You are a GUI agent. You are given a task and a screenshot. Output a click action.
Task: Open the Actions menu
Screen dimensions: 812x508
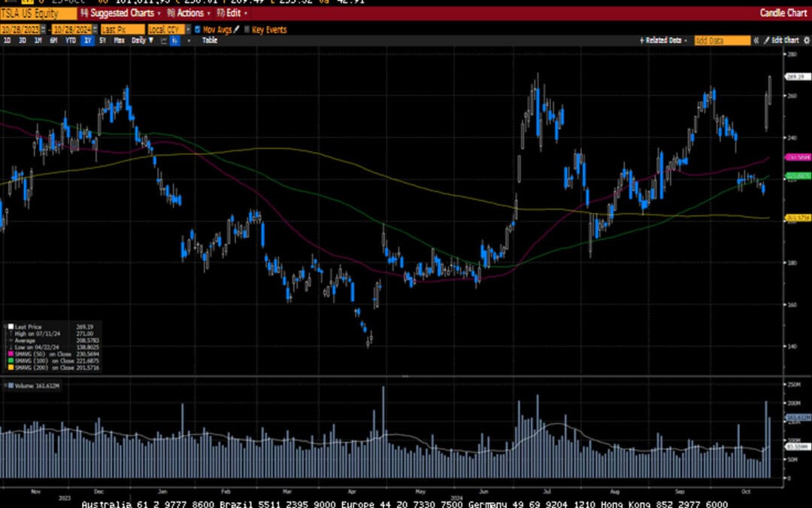tap(188, 14)
